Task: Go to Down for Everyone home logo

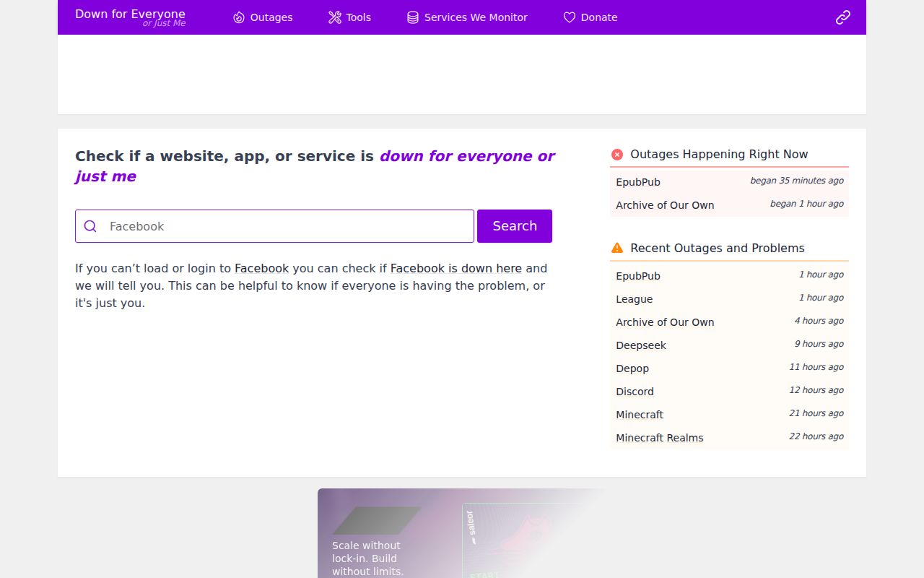Action: click(131, 17)
